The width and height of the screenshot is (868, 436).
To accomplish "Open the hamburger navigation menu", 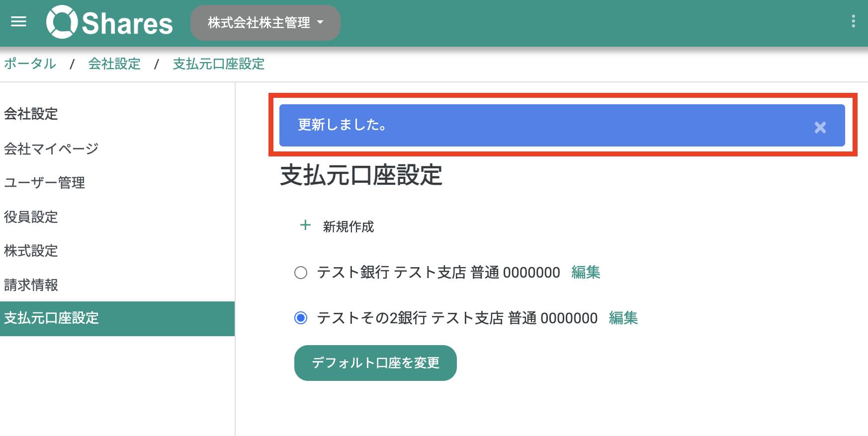I will [x=18, y=22].
